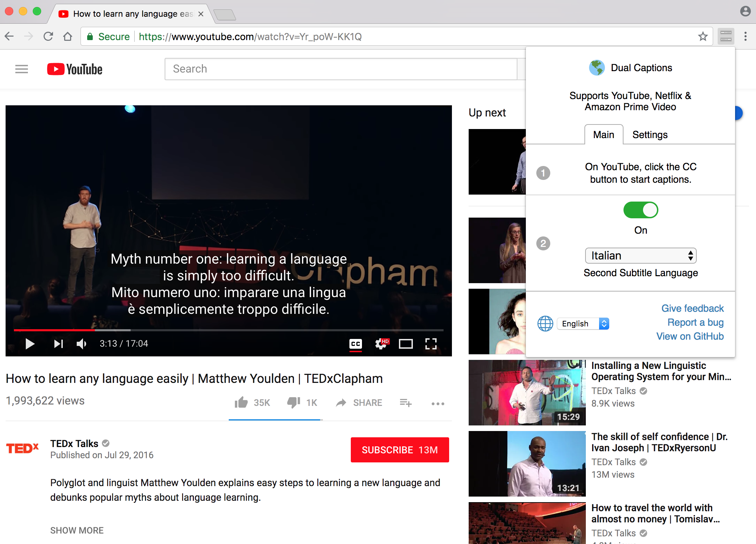Dislike the video with thumbs down

click(x=294, y=403)
